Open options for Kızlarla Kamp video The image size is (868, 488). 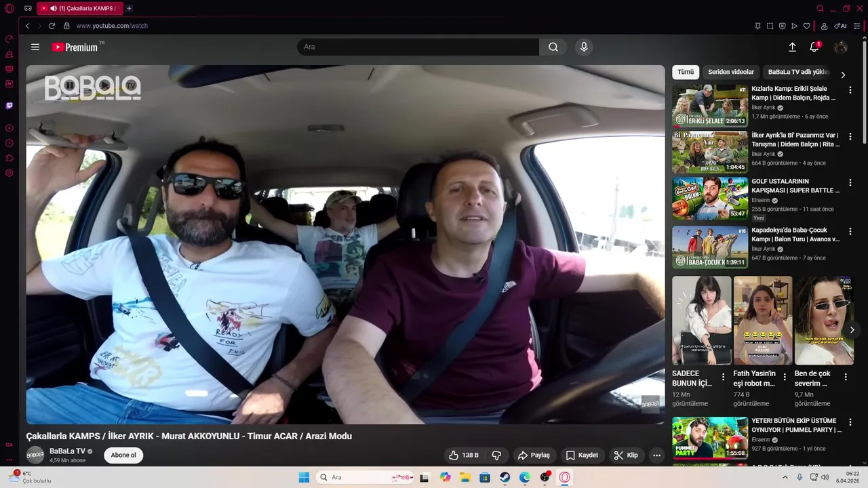pos(850,89)
